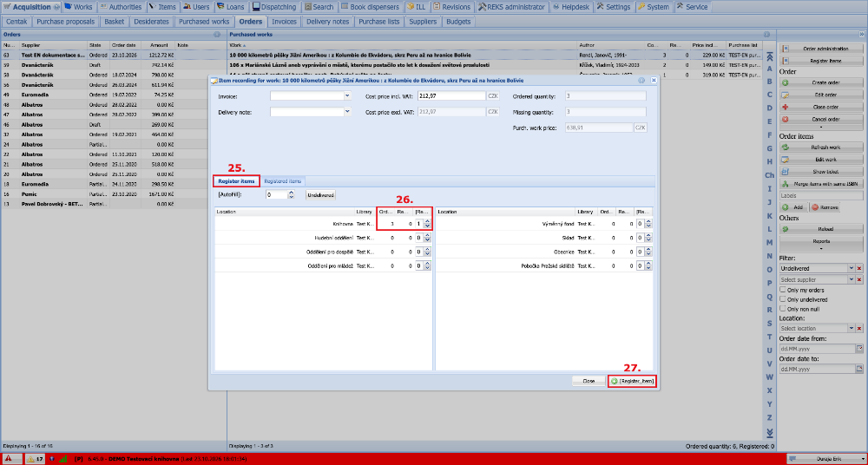Viewport: 868px width, 465px height.
Task: Toggle Only my orders checkbox
Action: click(783, 290)
